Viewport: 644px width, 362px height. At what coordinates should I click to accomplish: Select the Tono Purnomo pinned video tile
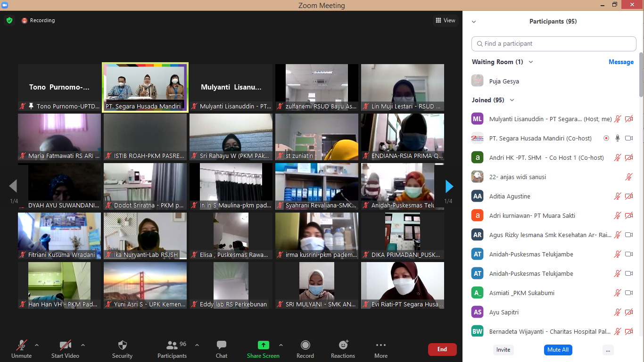point(59,88)
